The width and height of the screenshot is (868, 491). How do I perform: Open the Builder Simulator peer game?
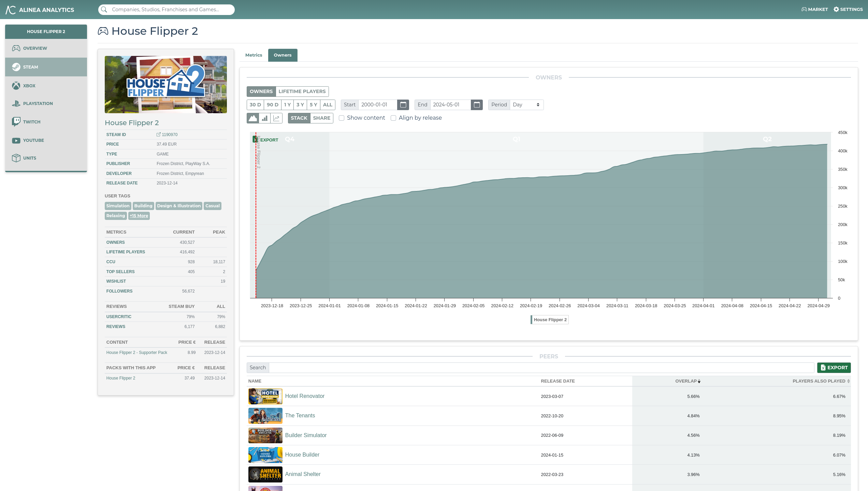click(x=306, y=435)
